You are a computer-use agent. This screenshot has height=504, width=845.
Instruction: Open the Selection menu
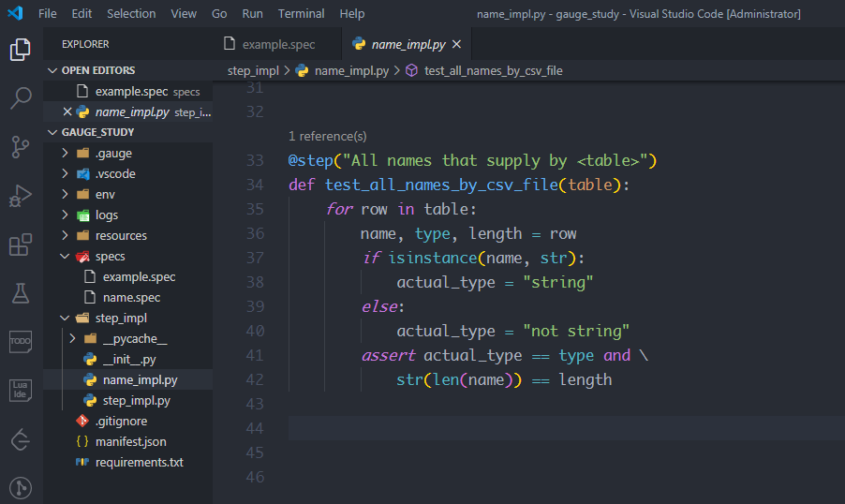pyautogui.click(x=131, y=13)
